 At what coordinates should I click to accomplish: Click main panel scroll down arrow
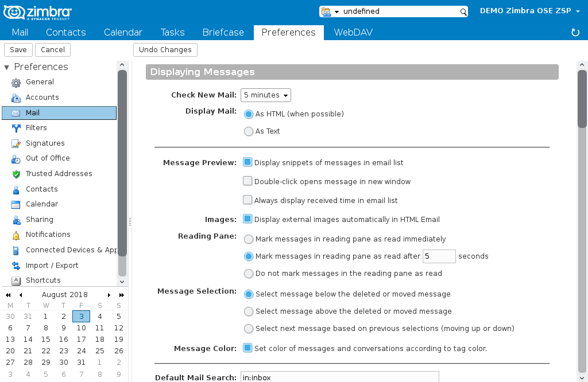tap(582, 377)
